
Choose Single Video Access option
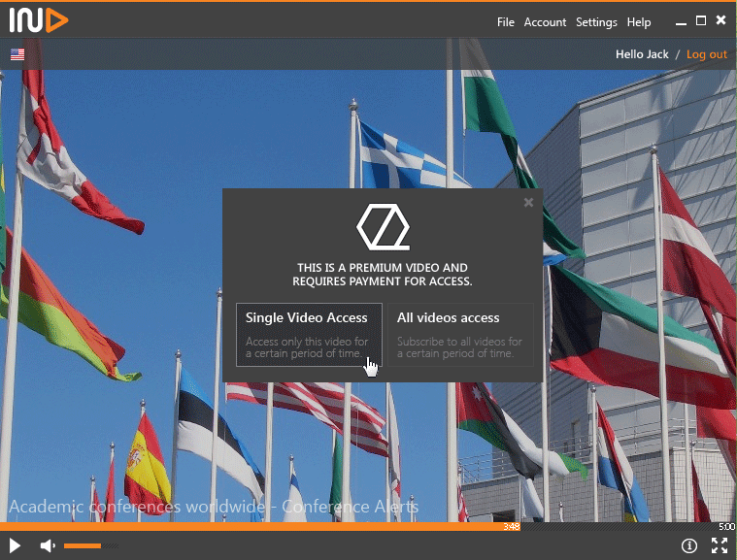(x=309, y=335)
